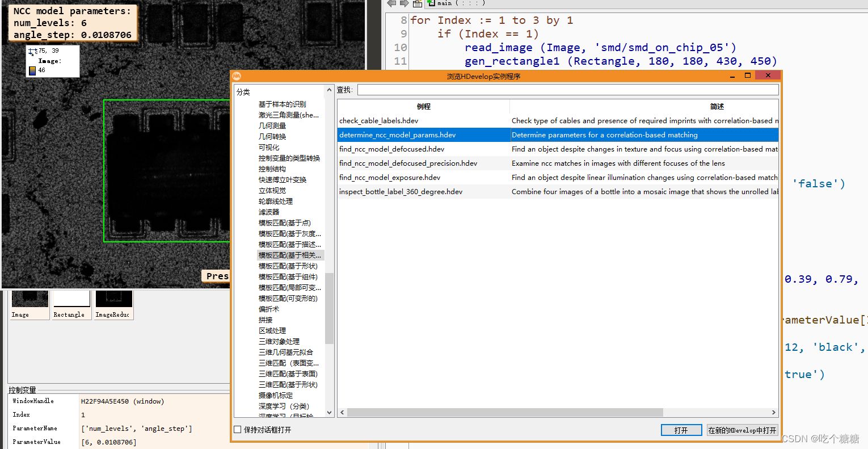Select category 区域处理
Image resolution: width=868 pixels, height=449 pixels.
[272, 330]
